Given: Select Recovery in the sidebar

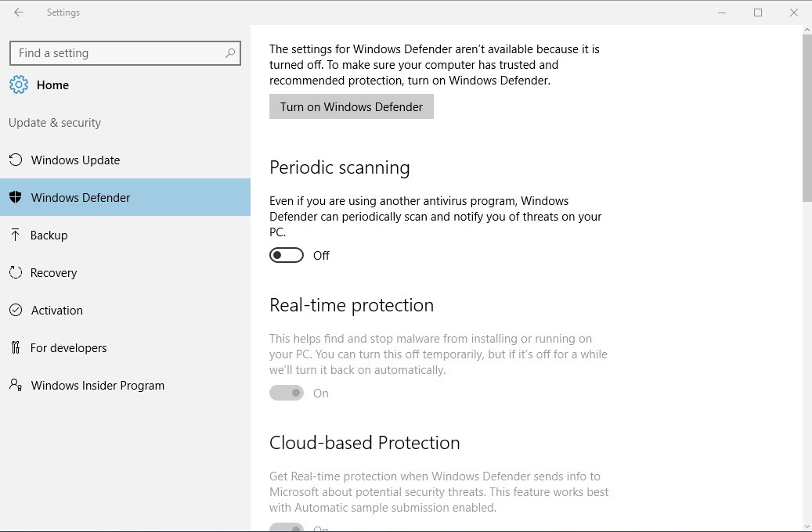Looking at the screenshot, I should point(54,273).
